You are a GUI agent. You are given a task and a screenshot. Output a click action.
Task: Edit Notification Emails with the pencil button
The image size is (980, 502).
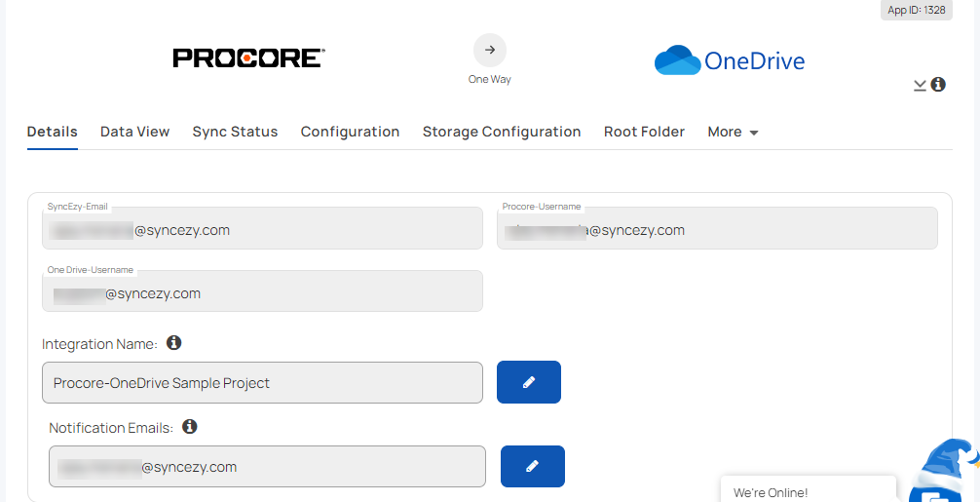[x=533, y=466]
